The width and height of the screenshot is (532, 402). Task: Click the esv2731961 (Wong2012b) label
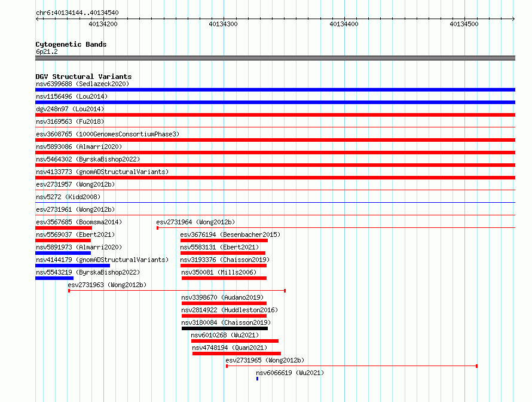75,209
